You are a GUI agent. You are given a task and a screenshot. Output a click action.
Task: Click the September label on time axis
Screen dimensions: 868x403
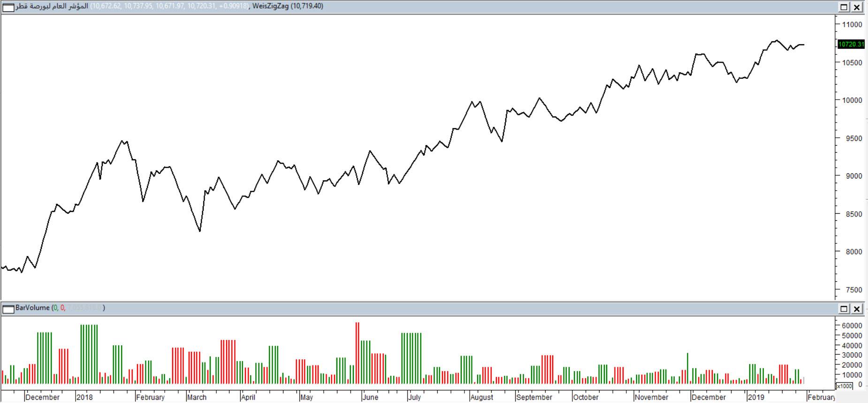[x=534, y=397]
